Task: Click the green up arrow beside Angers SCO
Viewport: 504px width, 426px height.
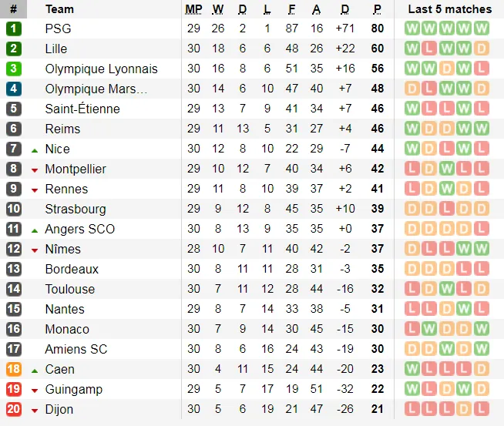Action: click(x=35, y=229)
